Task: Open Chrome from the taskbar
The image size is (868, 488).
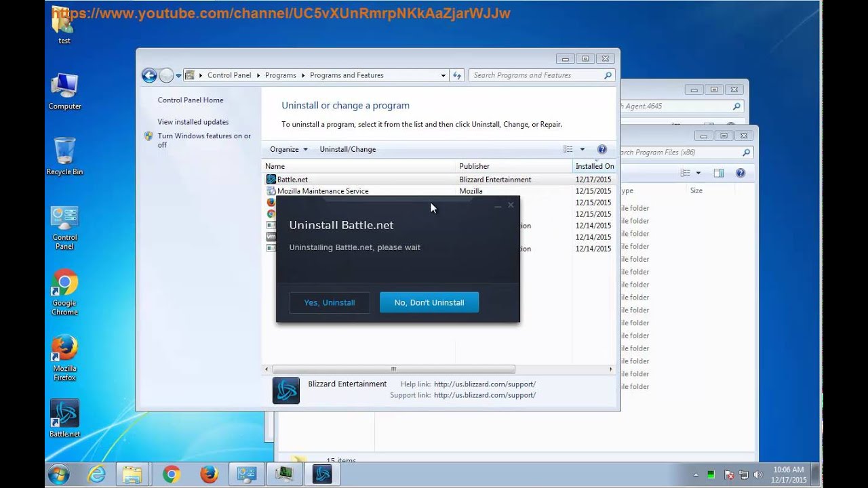Action: pyautogui.click(x=172, y=474)
